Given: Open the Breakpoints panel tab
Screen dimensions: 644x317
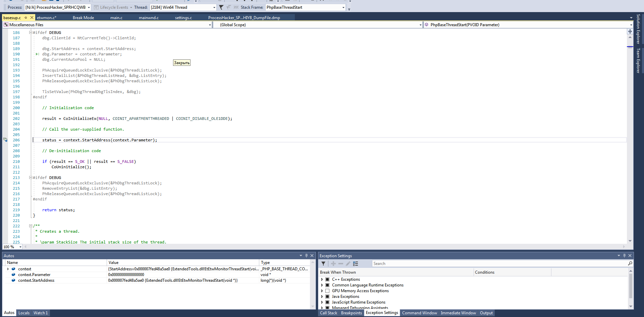Looking at the screenshot, I should pos(351,313).
